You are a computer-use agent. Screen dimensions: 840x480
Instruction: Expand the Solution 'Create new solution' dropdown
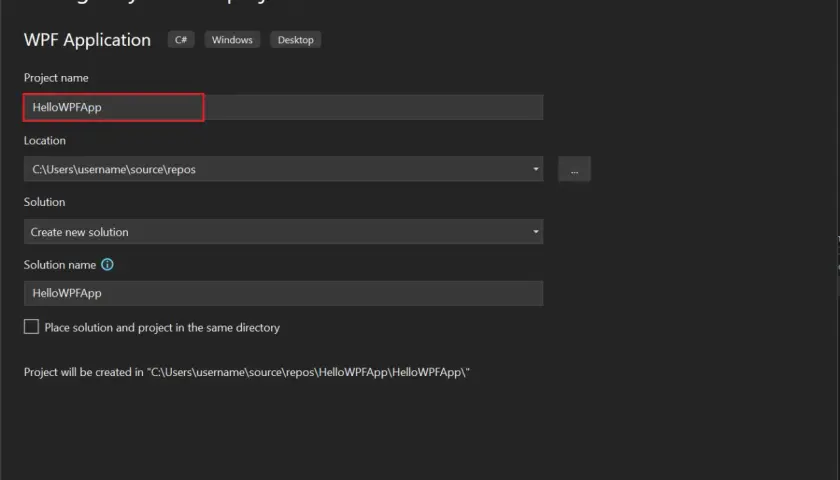[283, 232]
